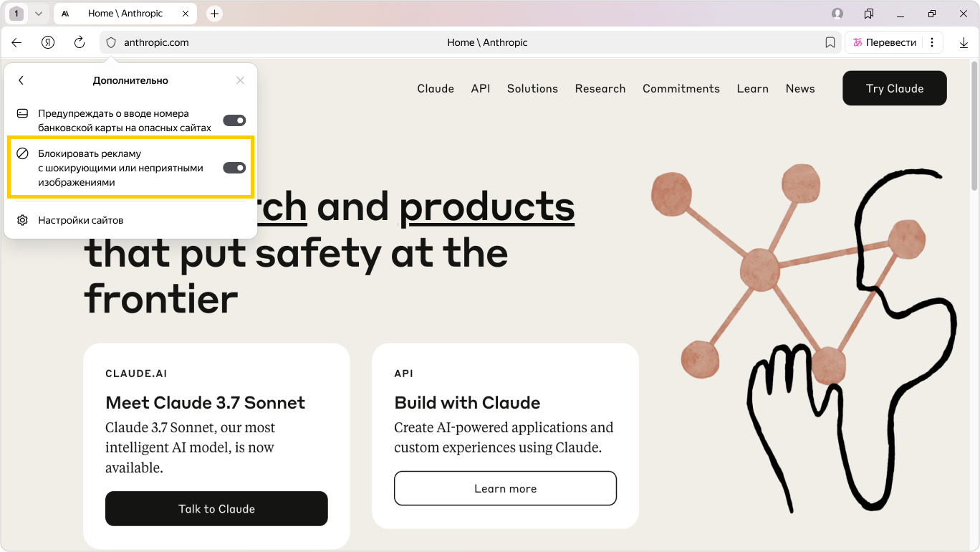Open new tab with plus icon
980x552 pixels.
pyautogui.click(x=214, y=14)
